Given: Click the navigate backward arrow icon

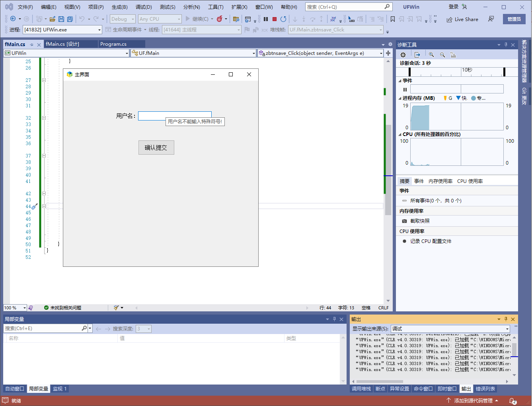Looking at the screenshot, I should tap(13, 19).
